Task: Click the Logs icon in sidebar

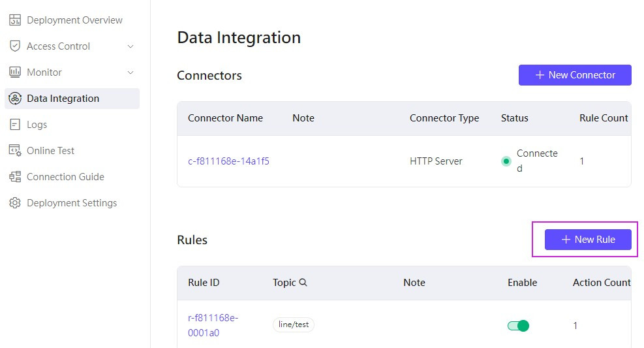Action: point(14,125)
